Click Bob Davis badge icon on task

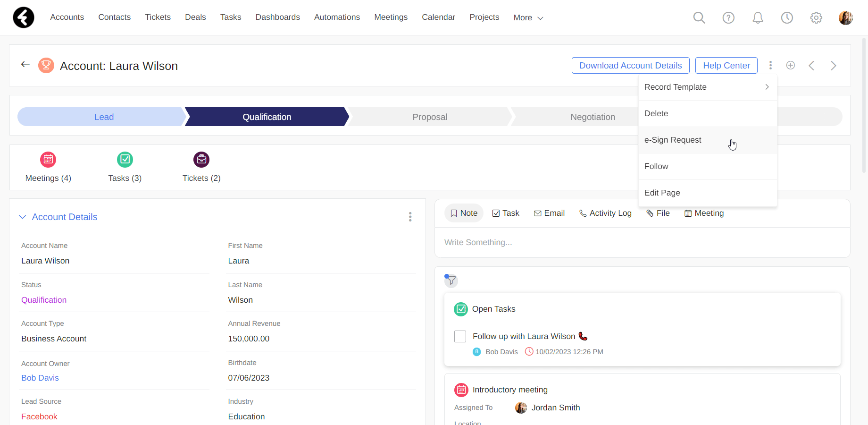click(x=477, y=351)
